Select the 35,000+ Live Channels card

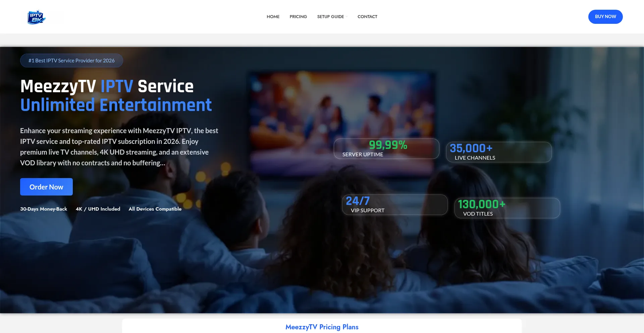coord(499,152)
